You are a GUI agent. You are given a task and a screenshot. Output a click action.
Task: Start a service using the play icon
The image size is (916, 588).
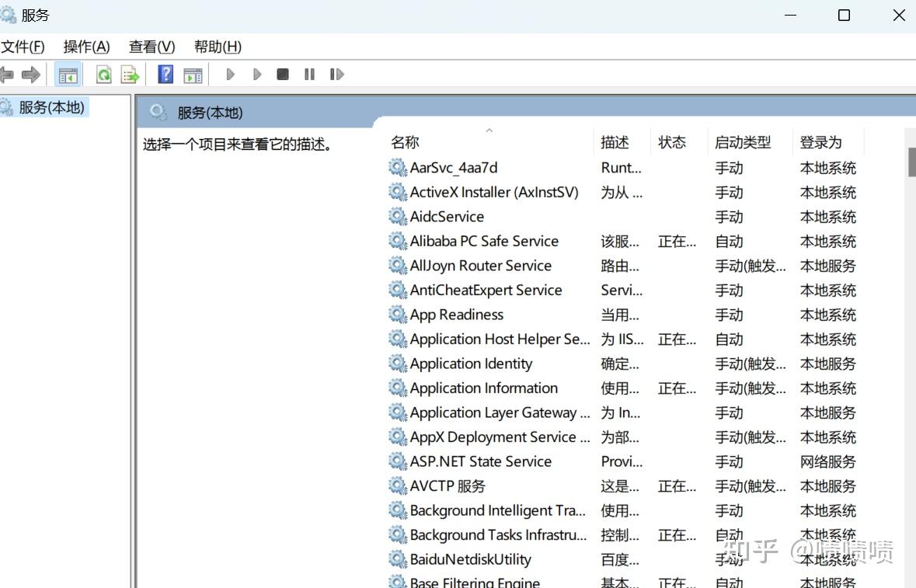(230, 74)
